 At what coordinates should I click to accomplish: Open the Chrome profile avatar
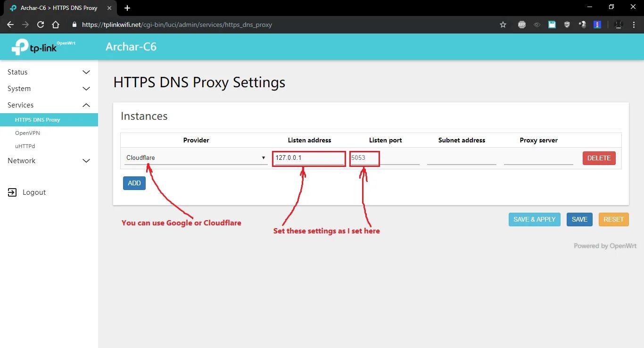[x=619, y=25]
